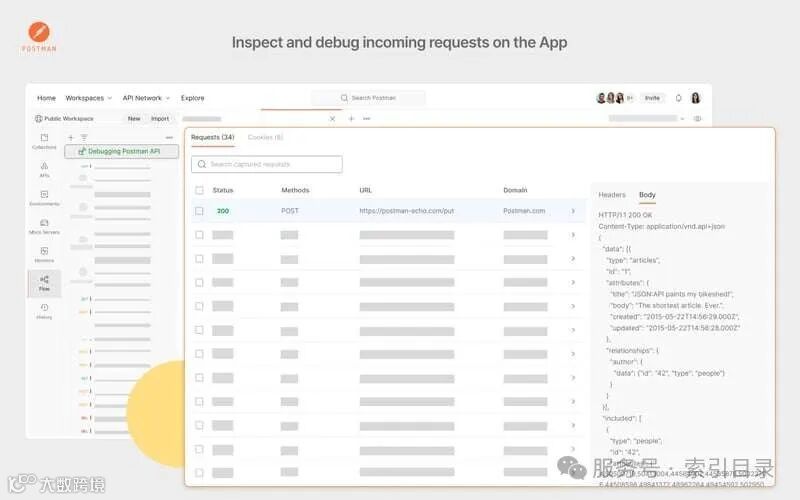
Task: Click the HTTP/1.1 200 OK line
Action: 625,215
